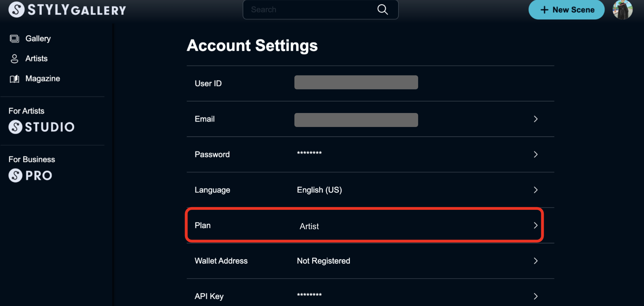Open the Magazine sidebar item
Viewport: 644px width, 306px height.
click(x=43, y=79)
